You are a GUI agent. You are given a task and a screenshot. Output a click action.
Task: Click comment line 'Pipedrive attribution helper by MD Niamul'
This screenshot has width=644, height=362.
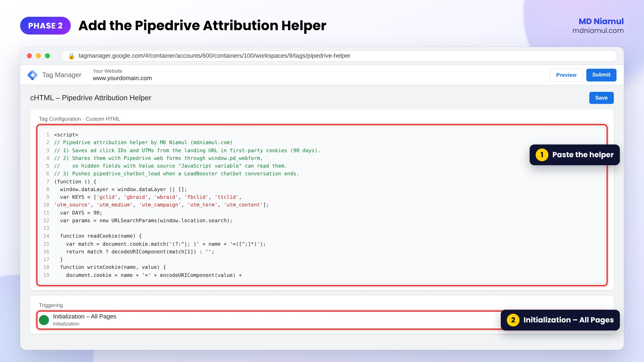click(x=143, y=142)
